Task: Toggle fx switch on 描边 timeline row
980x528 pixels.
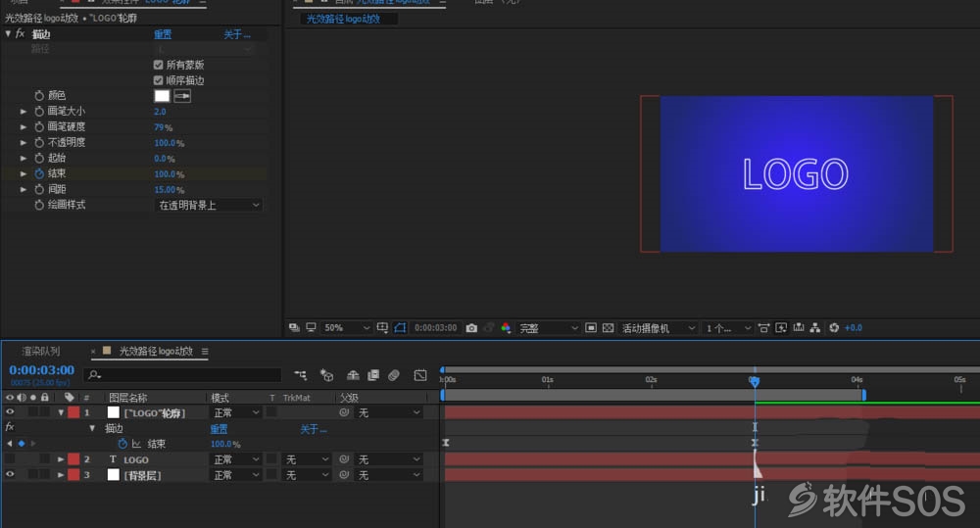Action: coord(10,427)
